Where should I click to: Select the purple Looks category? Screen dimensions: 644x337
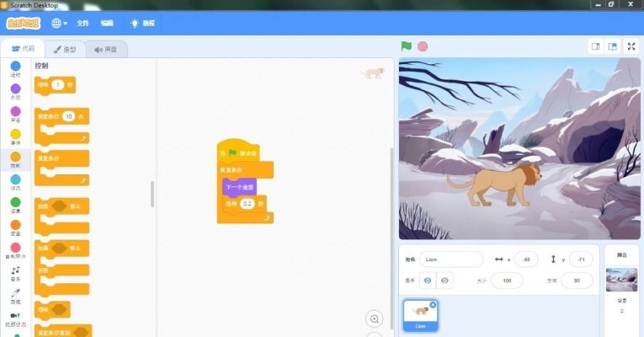tap(15, 91)
